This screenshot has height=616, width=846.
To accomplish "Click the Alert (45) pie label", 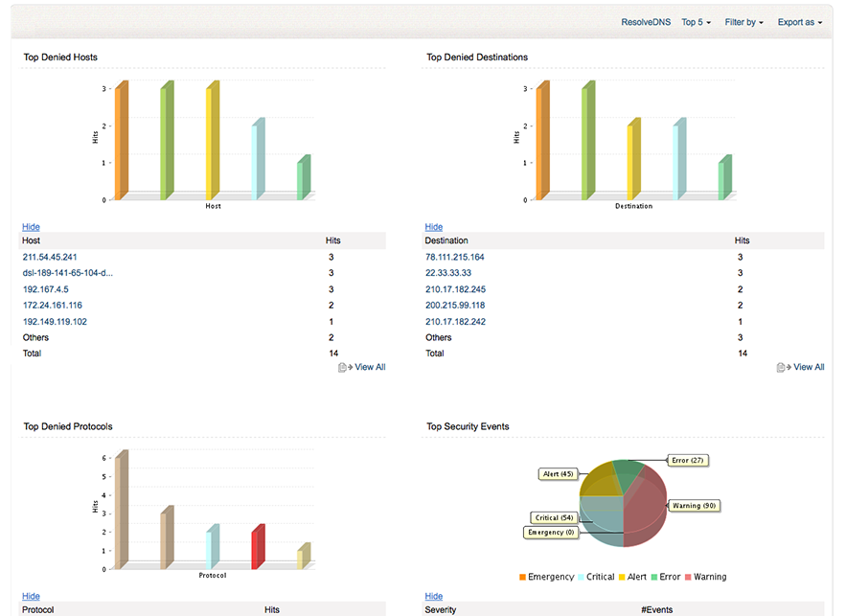I will tap(558, 473).
